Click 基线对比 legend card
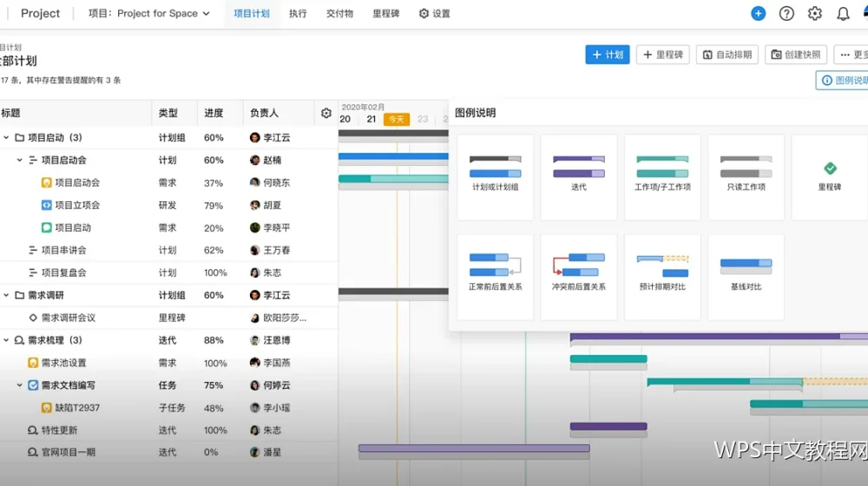The height and width of the screenshot is (486, 868). [x=746, y=277]
